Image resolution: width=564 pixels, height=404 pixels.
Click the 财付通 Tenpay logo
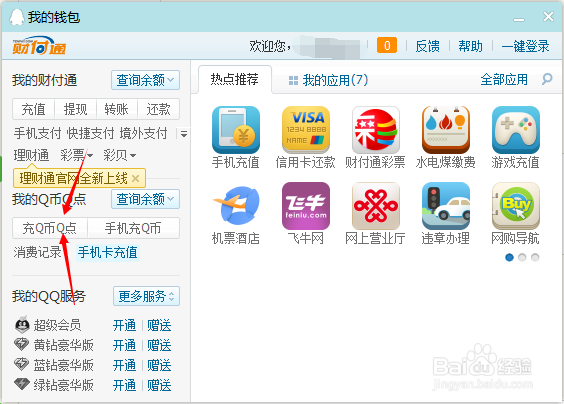[39, 46]
